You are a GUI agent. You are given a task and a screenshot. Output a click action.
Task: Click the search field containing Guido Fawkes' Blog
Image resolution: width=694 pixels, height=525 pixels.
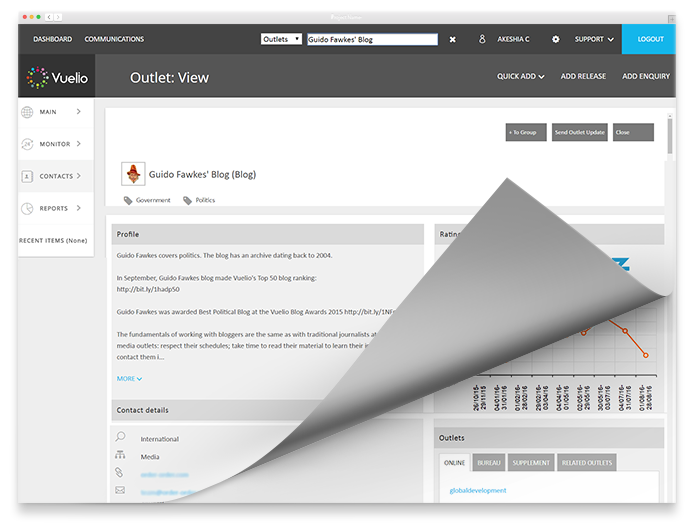click(371, 39)
